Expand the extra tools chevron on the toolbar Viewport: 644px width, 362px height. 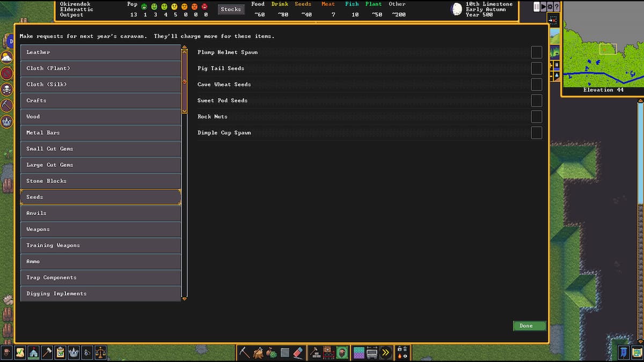385,352
